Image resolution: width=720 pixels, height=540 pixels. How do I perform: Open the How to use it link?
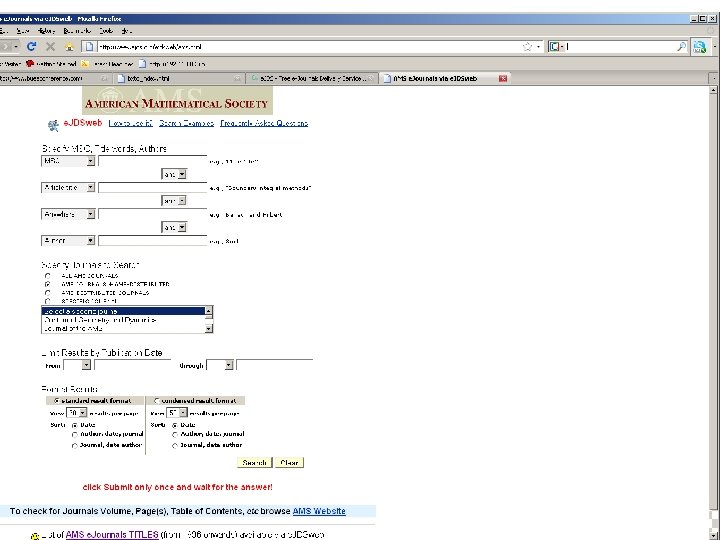[130, 123]
